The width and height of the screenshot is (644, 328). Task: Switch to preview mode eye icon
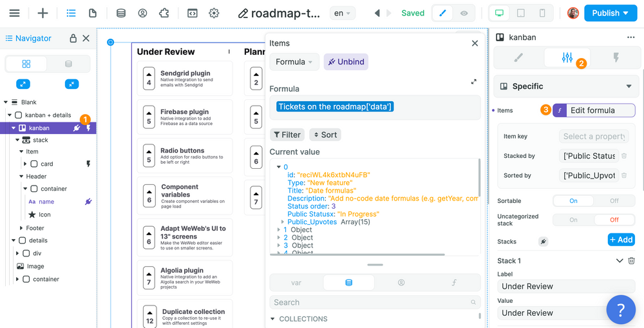click(464, 13)
